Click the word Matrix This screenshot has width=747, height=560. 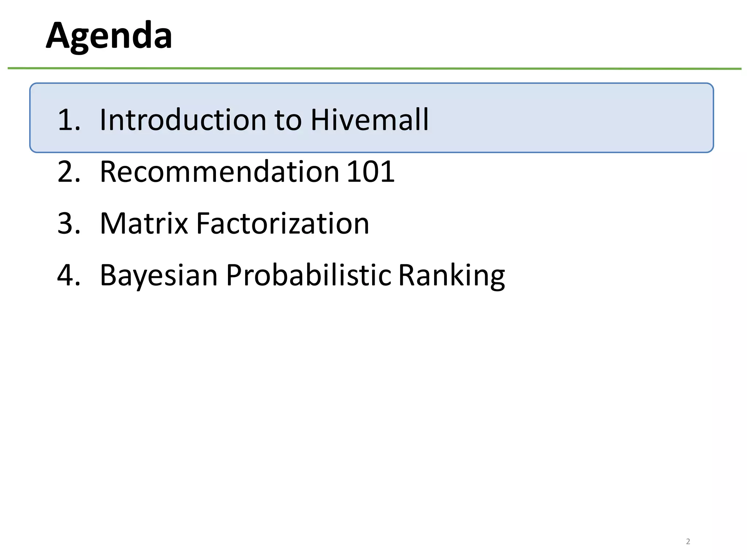pos(144,223)
